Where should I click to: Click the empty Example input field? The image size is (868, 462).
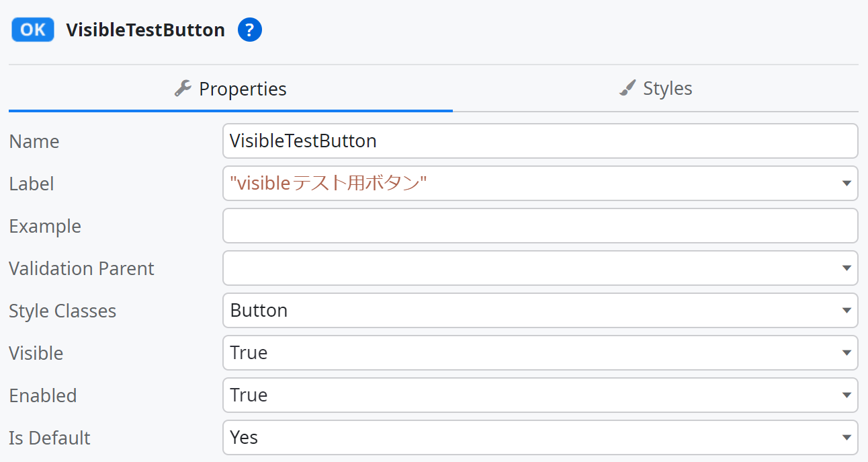click(x=539, y=226)
